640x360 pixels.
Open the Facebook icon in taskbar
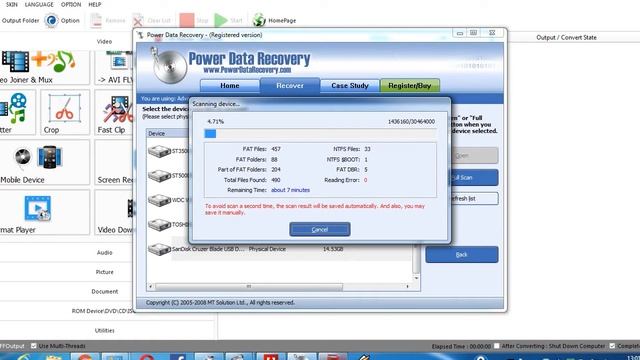pyautogui.click(x=178, y=357)
